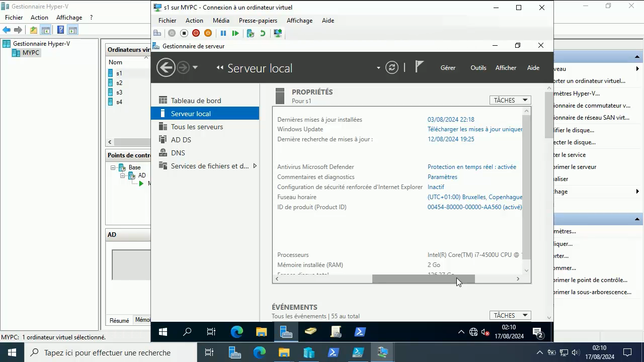Click the Refresh icon in Serveur local
This screenshot has width=644, height=362.
392,67
